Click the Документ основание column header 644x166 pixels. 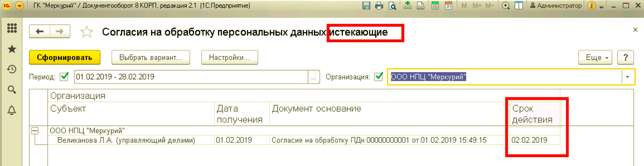coord(389,114)
